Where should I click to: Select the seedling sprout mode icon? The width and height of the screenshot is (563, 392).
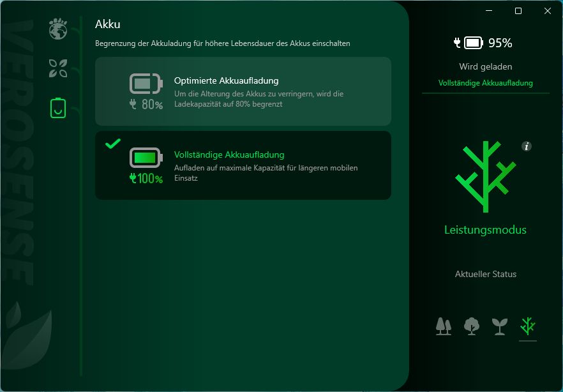[x=499, y=326]
